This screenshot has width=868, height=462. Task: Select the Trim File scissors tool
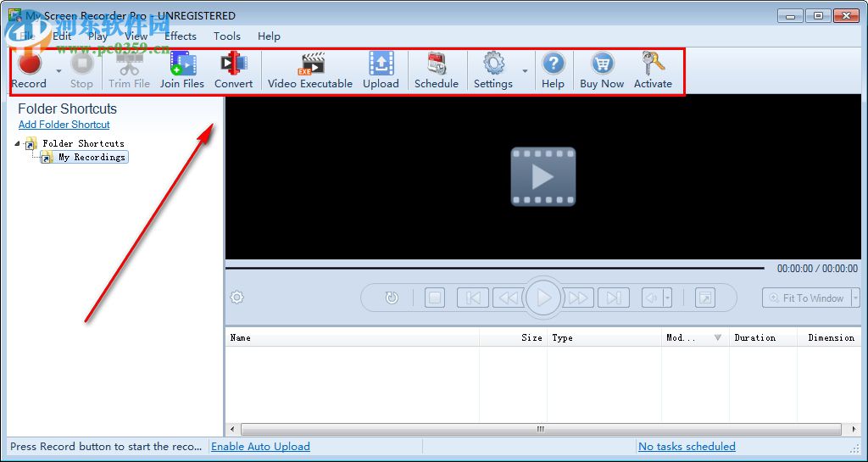[129, 71]
